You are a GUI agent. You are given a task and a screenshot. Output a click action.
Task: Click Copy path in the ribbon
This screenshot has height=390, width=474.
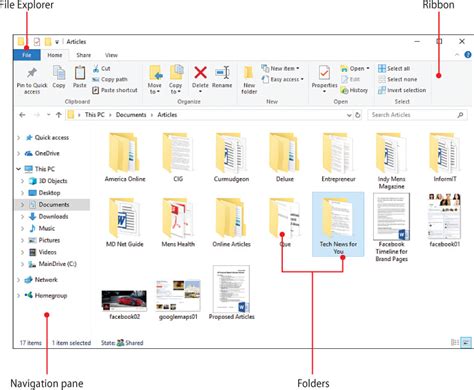coord(110,79)
